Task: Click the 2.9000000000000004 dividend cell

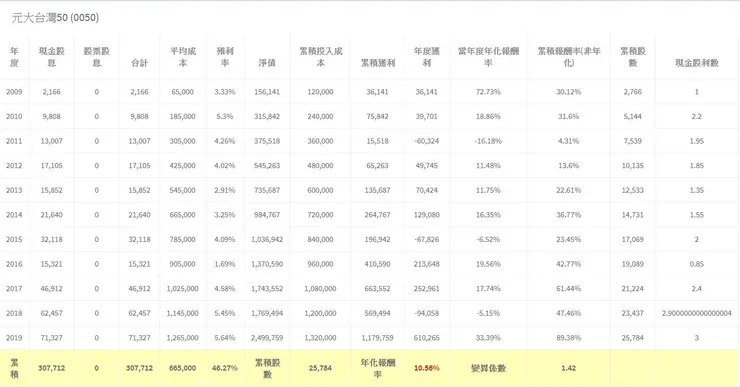Action: [x=697, y=313]
